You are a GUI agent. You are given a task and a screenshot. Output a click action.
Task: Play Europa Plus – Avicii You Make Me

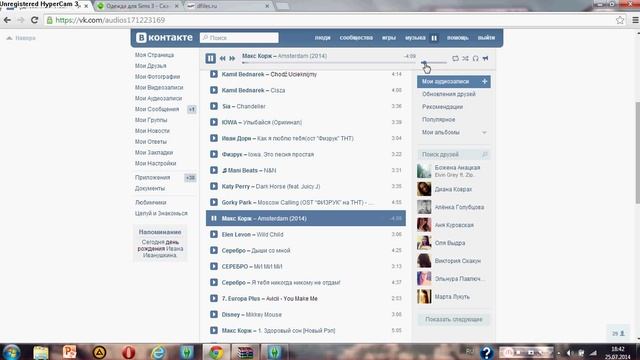click(x=213, y=298)
